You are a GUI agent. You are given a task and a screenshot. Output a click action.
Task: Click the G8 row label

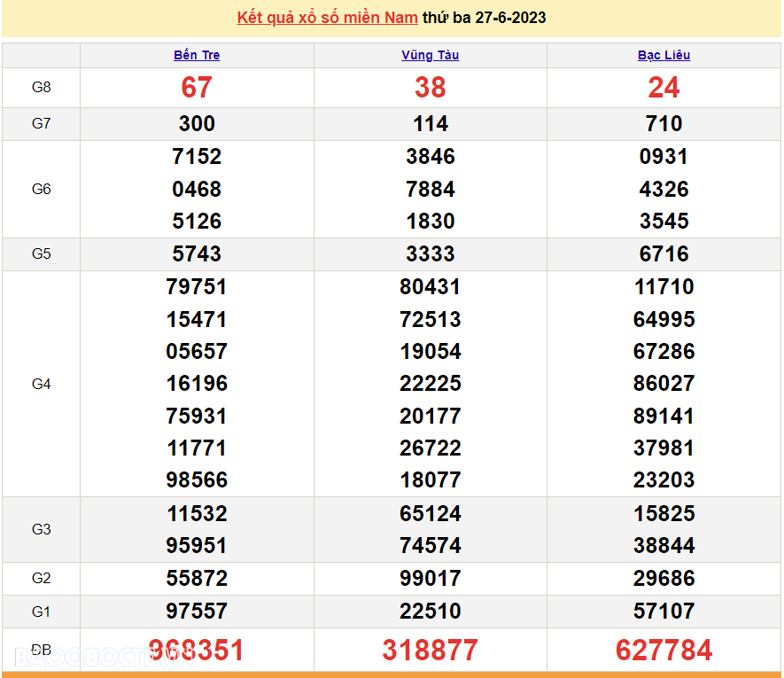coord(41,87)
